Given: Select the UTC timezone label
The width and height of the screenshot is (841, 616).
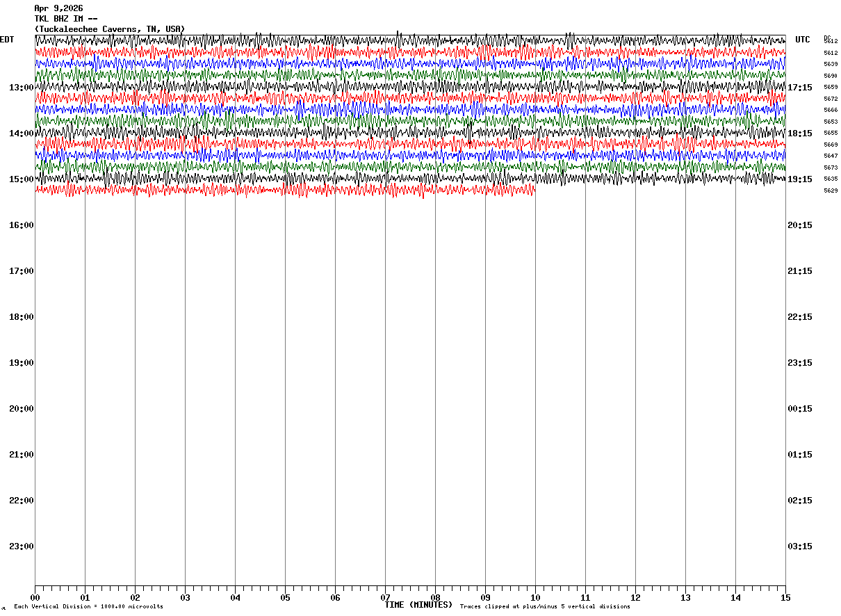Looking at the screenshot, I should (803, 40).
